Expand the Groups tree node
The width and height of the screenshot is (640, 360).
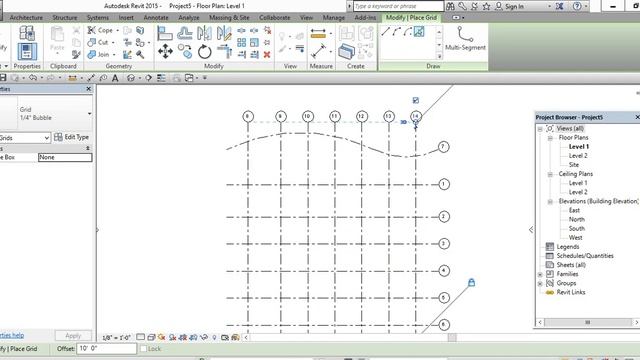[x=540, y=283]
